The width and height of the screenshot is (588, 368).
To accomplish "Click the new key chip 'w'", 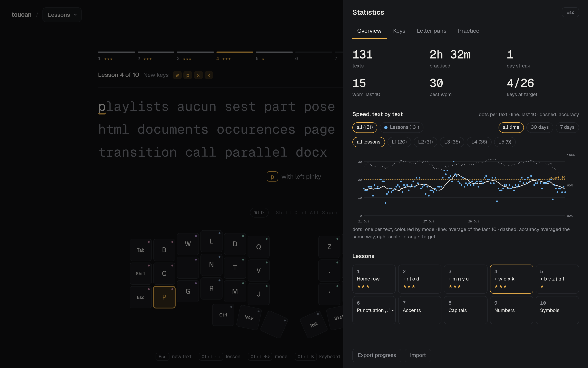I will click(x=177, y=75).
